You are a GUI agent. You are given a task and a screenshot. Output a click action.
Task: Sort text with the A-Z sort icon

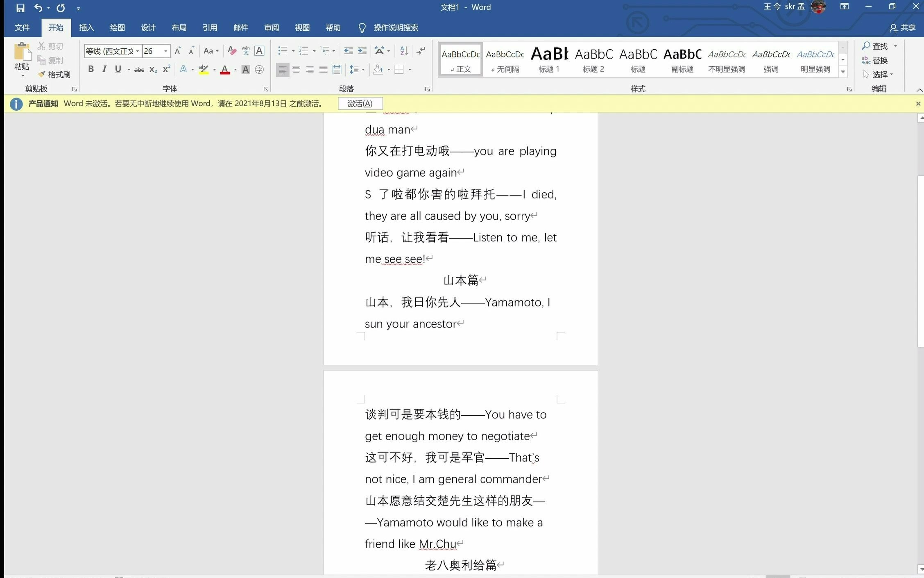(x=404, y=51)
